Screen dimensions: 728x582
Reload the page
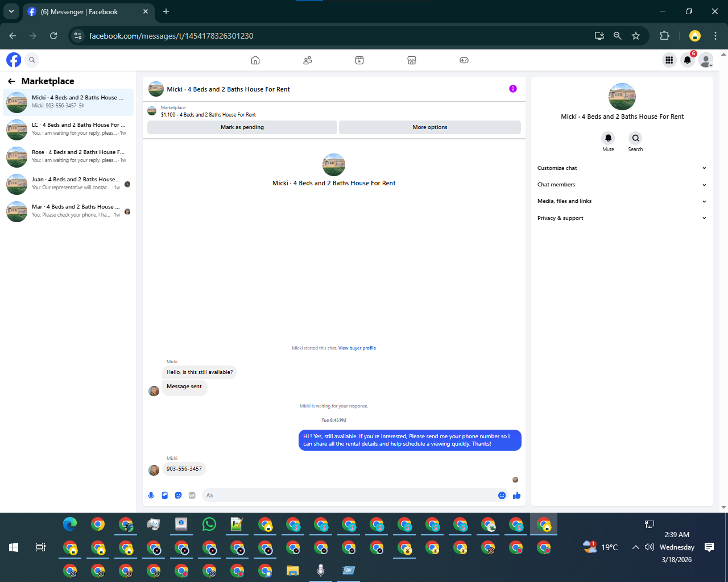(53, 36)
